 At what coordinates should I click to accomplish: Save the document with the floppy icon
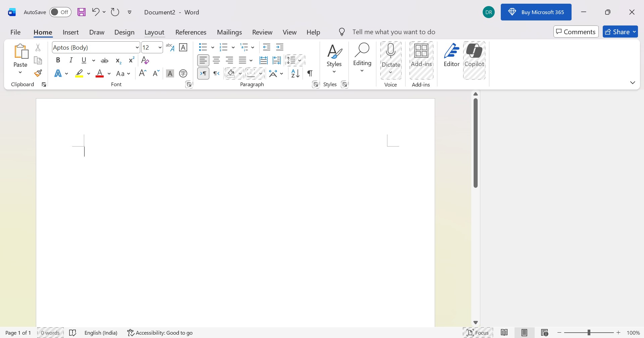(x=82, y=12)
